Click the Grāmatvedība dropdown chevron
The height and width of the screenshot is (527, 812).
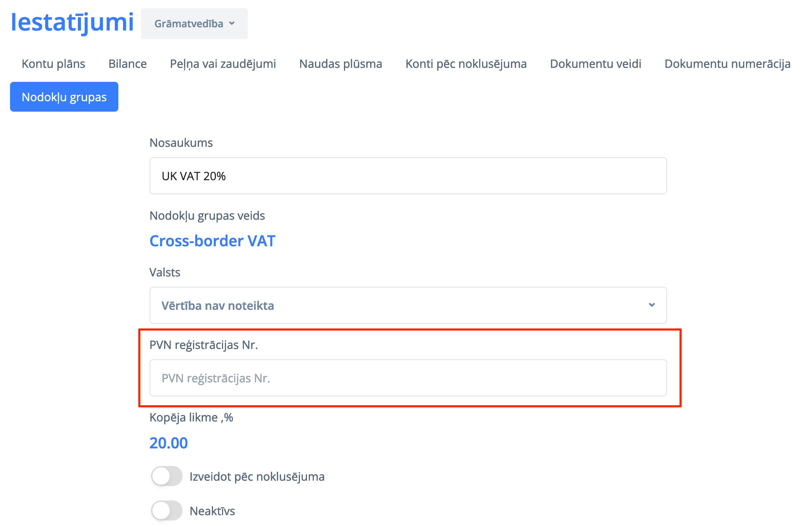pos(232,23)
